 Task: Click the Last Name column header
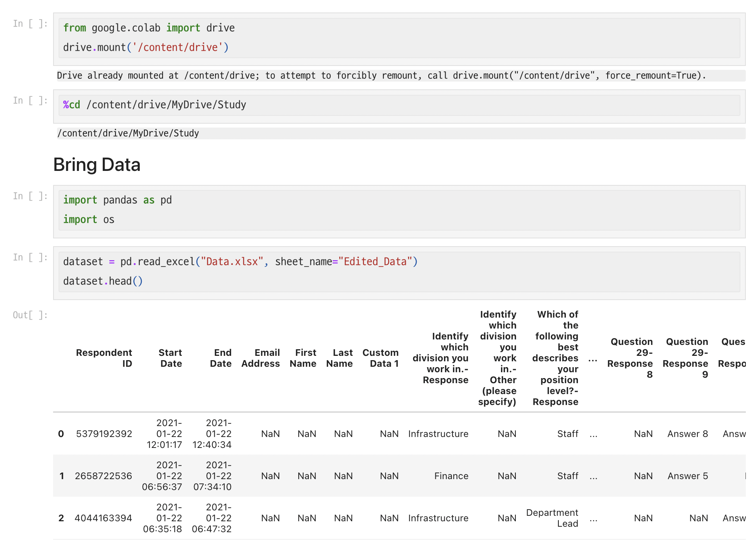click(340, 358)
